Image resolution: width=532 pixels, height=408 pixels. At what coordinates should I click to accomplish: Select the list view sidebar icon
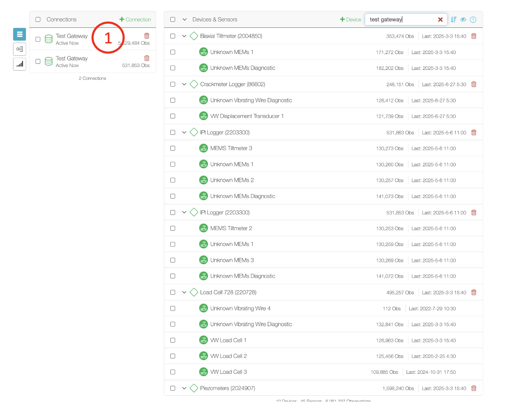19,34
